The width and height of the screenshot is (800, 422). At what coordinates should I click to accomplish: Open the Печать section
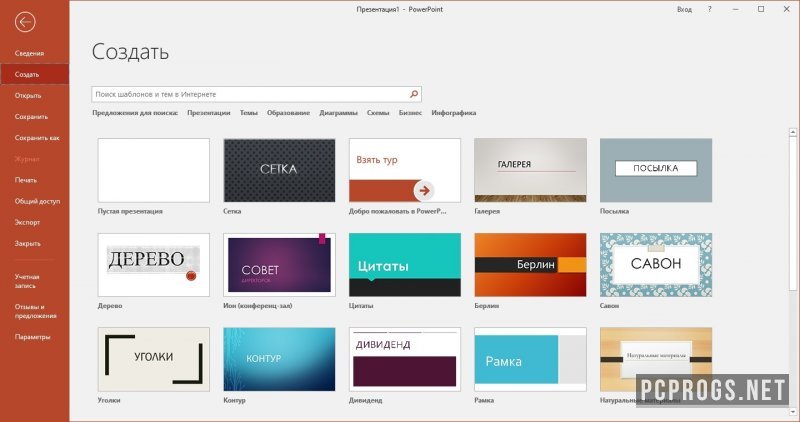coord(26,180)
